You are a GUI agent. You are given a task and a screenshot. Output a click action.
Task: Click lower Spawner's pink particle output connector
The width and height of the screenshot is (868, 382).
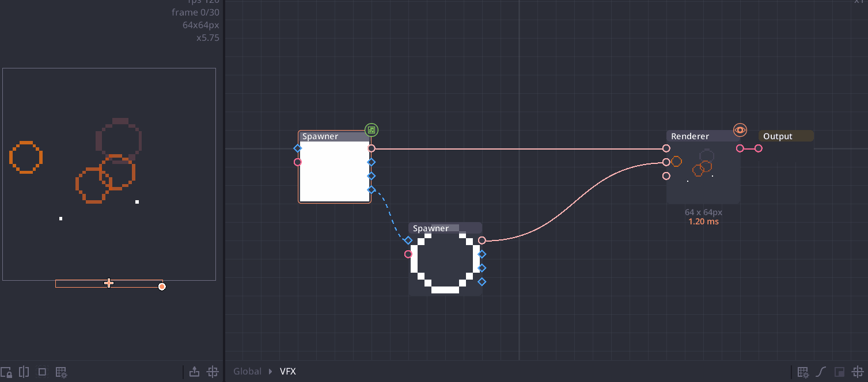click(482, 240)
